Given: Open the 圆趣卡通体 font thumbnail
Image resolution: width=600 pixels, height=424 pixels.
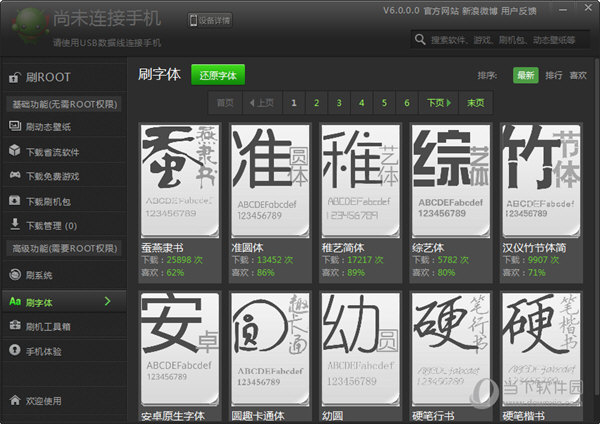Looking at the screenshot, I should tap(270, 349).
